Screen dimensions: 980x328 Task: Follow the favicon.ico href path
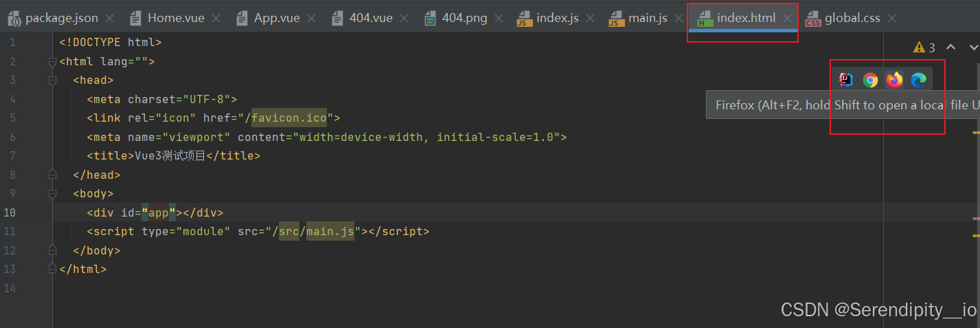[x=289, y=118]
